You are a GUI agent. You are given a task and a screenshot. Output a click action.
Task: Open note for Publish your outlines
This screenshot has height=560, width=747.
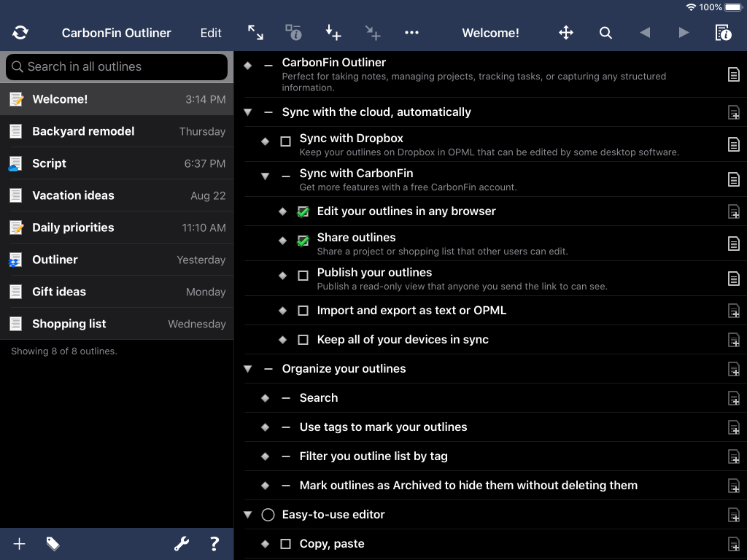[x=734, y=279]
